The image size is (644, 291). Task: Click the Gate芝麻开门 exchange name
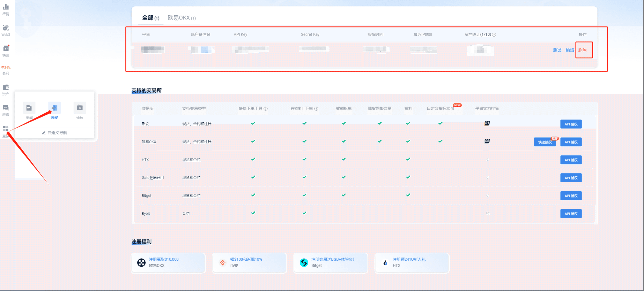[153, 178]
